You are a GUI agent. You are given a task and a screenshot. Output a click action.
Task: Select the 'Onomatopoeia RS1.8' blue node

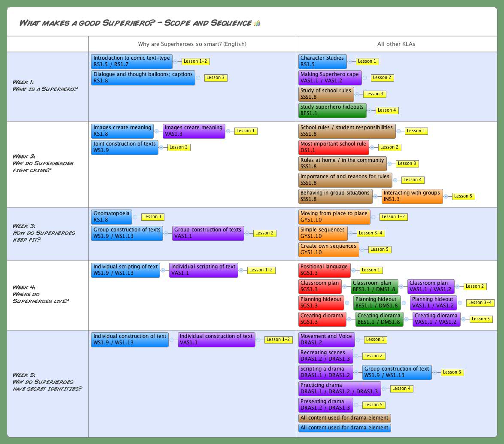[111, 216]
